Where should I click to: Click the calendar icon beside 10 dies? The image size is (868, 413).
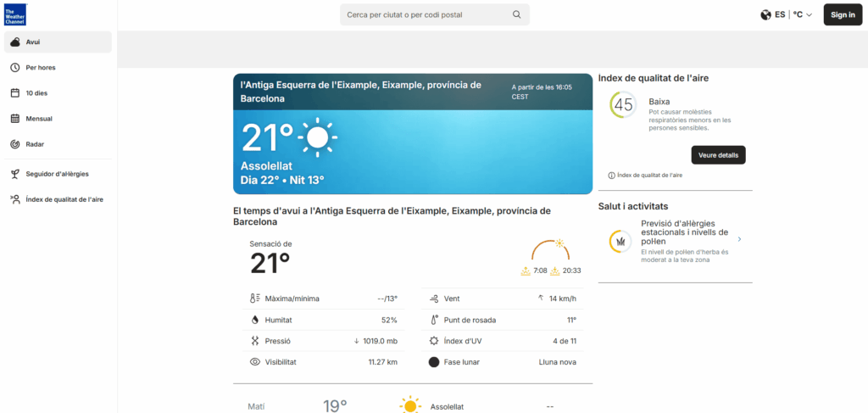click(x=15, y=93)
